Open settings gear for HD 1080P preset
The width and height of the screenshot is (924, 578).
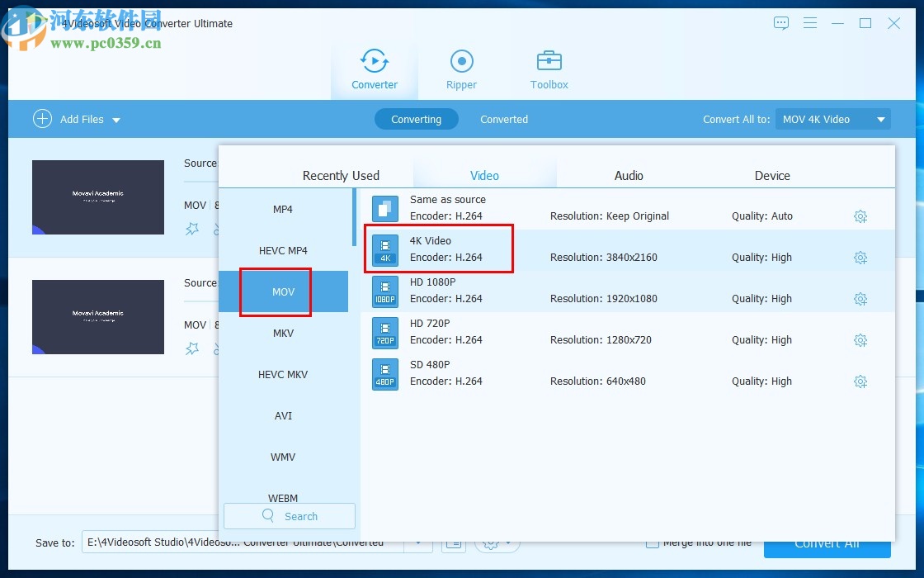[860, 299]
